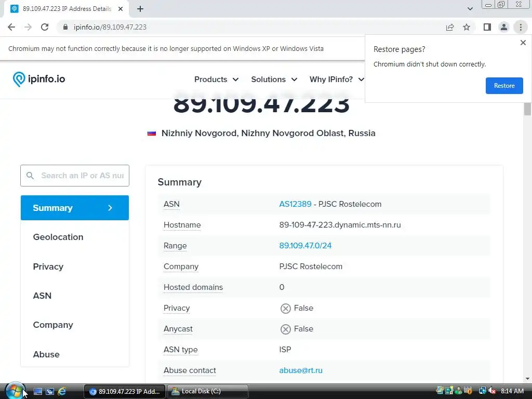Screen dimensions: 532x399
Task: Open the profile avatar icon
Action: click(x=504, y=27)
